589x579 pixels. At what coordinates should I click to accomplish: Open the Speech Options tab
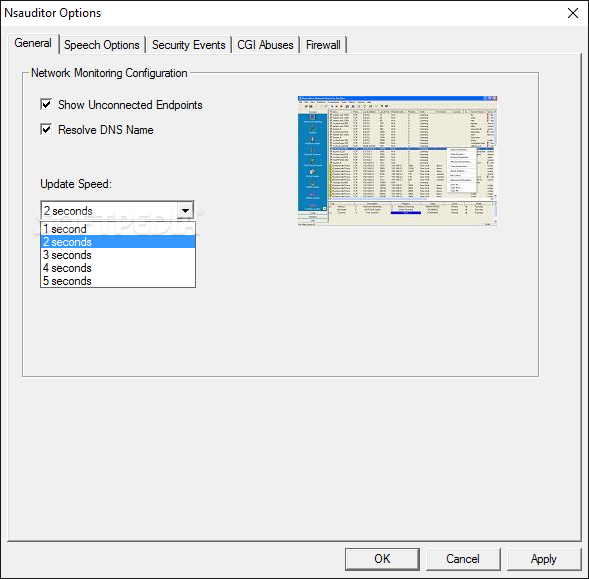coord(102,45)
